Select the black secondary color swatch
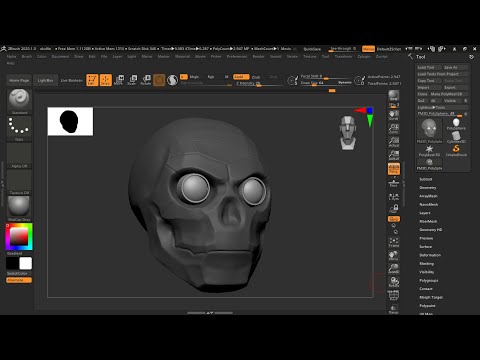Image resolution: width=480 pixels, height=360 pixels. 12,263
